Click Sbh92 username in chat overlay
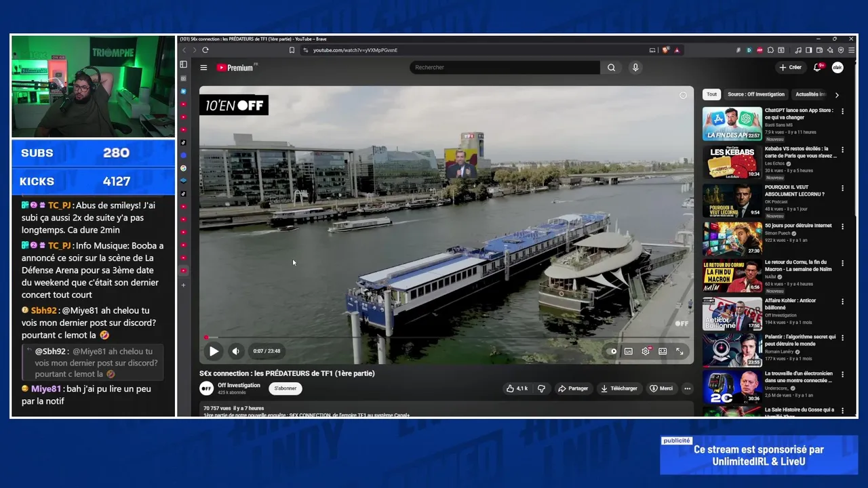Image resolution: width=868 pixels, height=488 pixels. (x=43, y=310)
